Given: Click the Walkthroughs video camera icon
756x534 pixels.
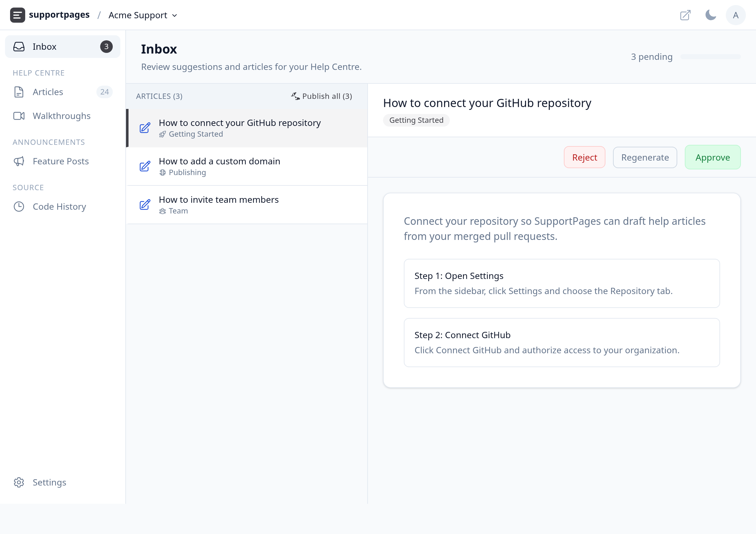Looking at the screenshot, I should [x=19, y=116].
